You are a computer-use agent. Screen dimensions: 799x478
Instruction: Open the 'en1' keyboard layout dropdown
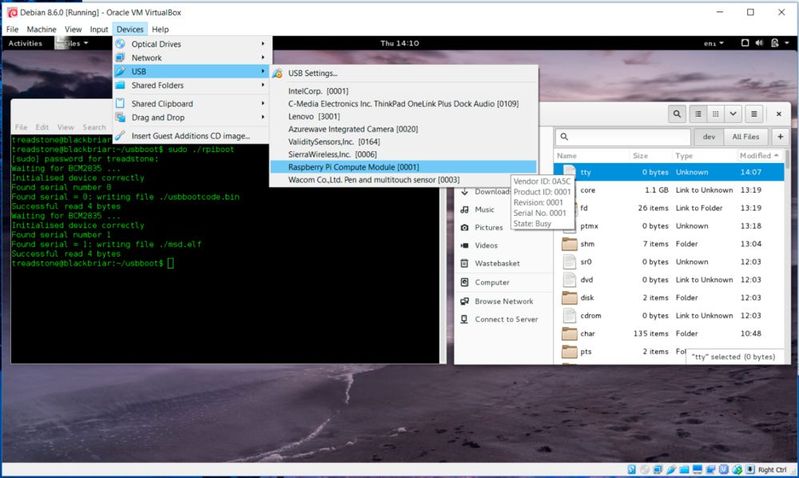pyautogui.click(x=713, y=43)
